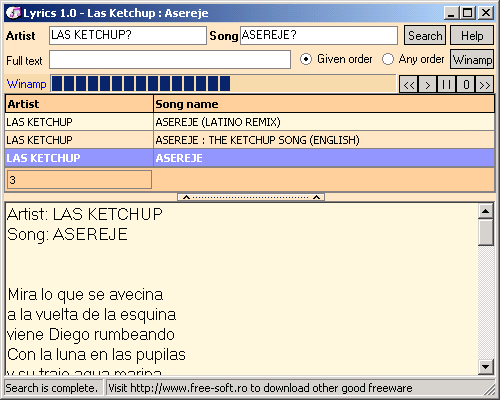
Task: Select the Given order radio button
Action: (306, 59)
